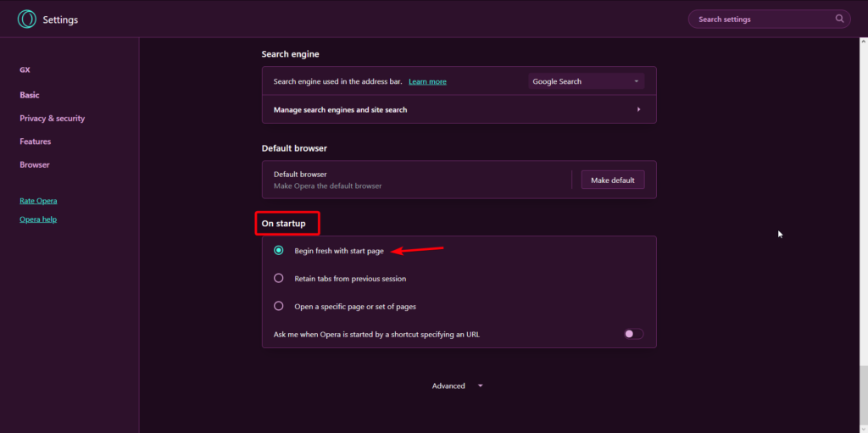Open the Rate Opera link

point(38,201)
